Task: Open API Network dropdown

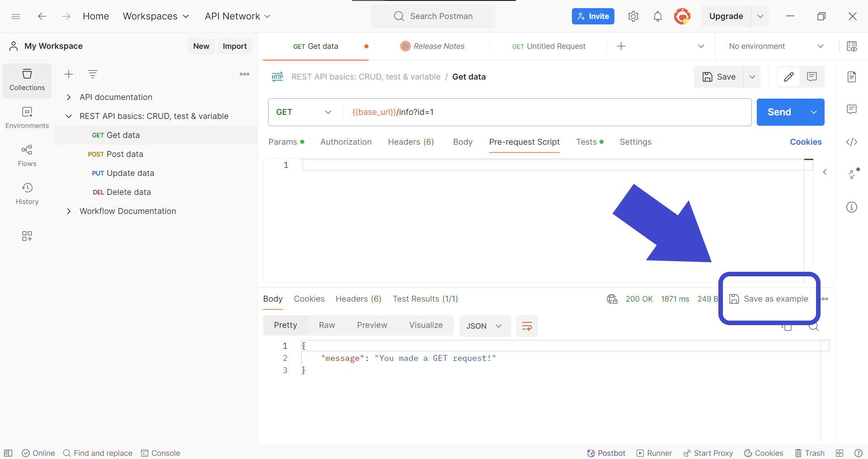Action: pos(237,16)
